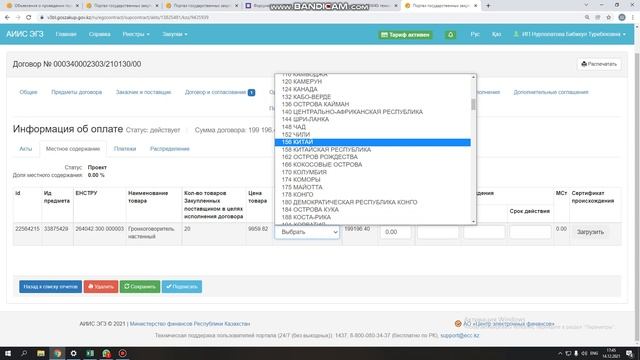Open the Bandicam recorder taskbar icon

(122, 353)
